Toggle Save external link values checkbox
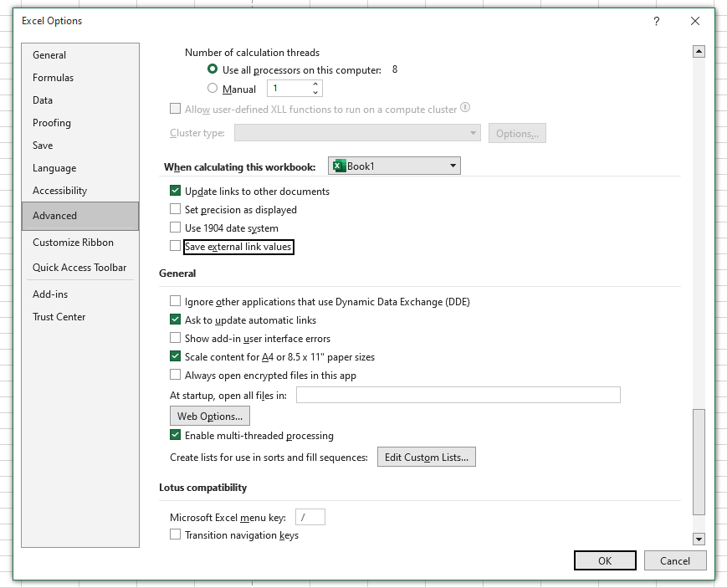 click(176, 247)
